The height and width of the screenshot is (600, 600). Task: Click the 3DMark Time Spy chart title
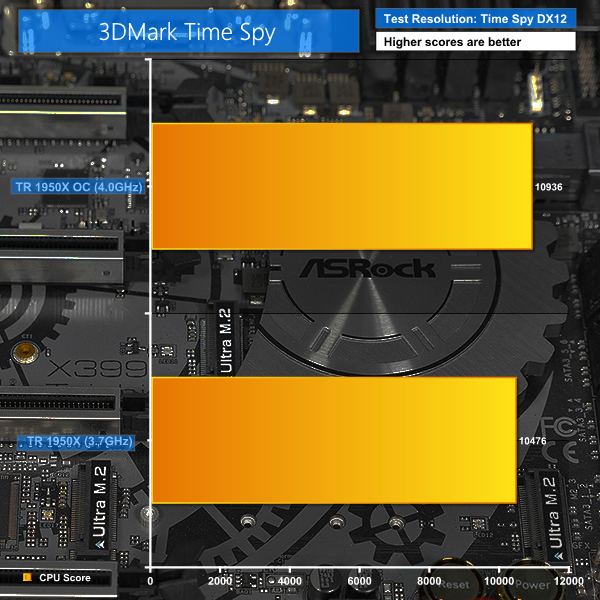tap(187, 32)
